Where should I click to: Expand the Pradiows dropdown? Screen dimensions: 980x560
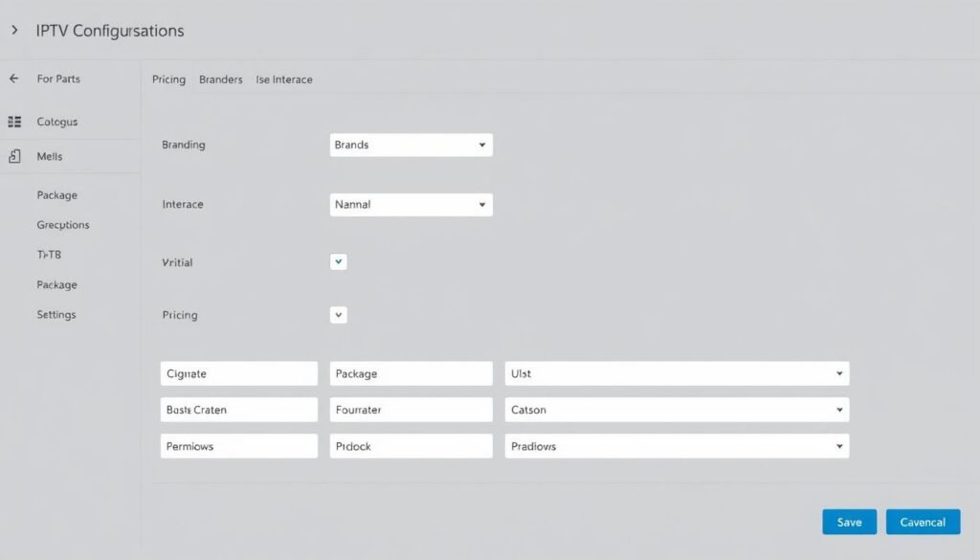click(677, 446)
